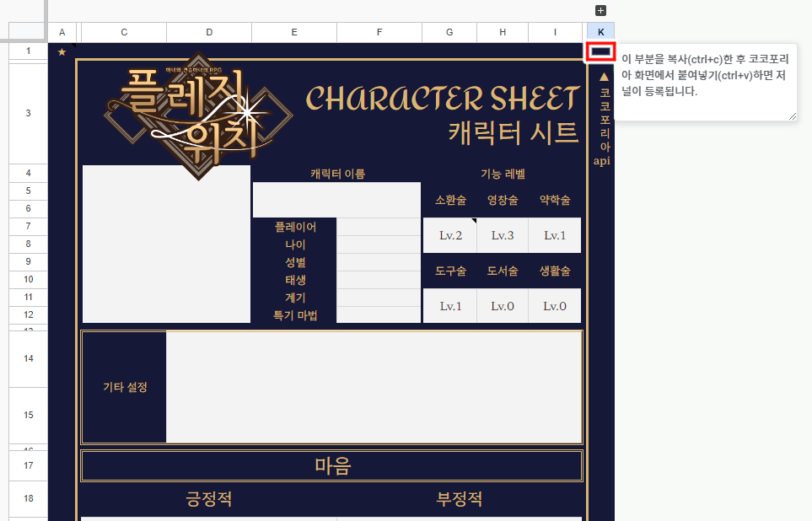
Task: Select row 1 header
Action: click(x=29, y=51)
